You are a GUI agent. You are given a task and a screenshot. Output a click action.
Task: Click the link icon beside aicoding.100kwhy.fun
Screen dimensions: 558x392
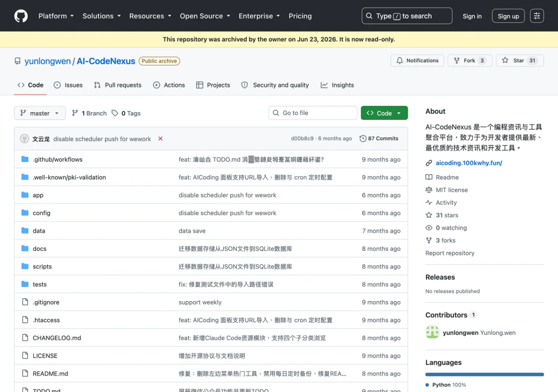point(429,163)
